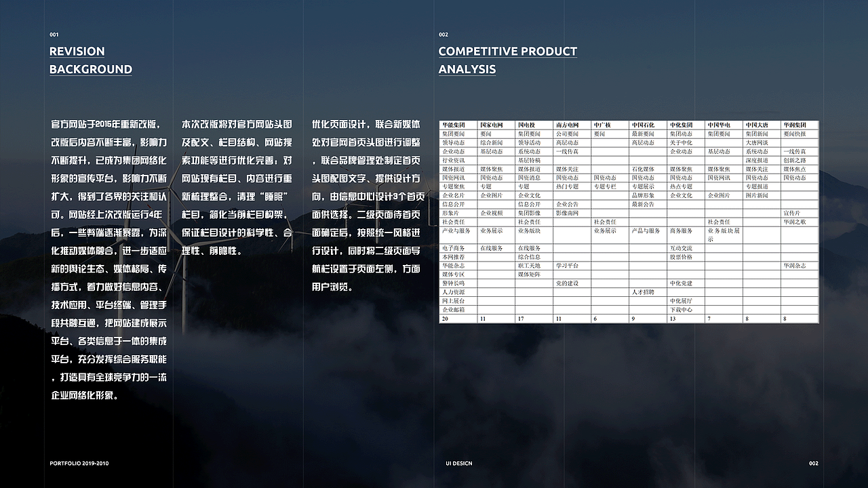
Task: Click the COMPETITIVE PRODUCT ANALYSIS heading
Action: pyautogui.click(x=508, y=60)
